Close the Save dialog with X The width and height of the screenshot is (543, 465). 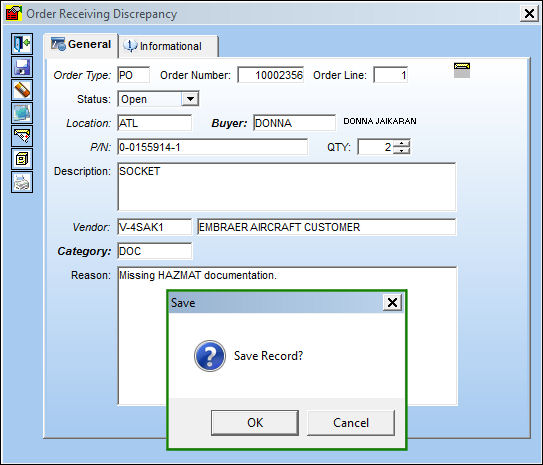click(392, 303)
